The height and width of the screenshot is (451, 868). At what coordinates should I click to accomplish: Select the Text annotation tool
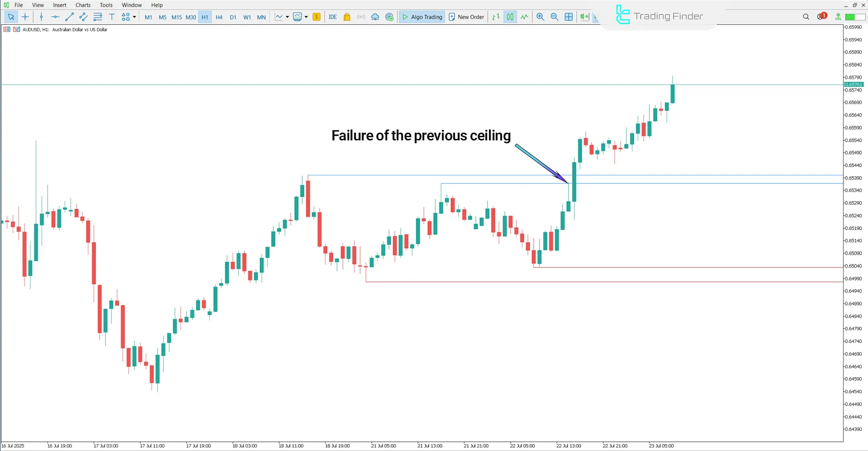click(x=112, y=17)
